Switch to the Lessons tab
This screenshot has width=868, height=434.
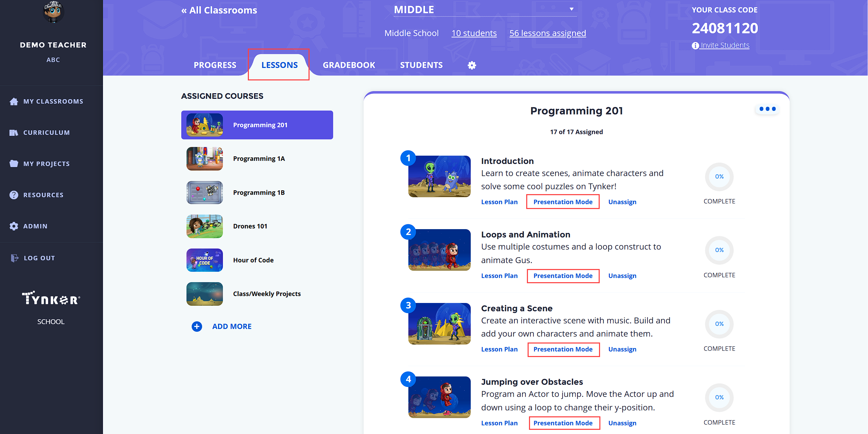279,65
